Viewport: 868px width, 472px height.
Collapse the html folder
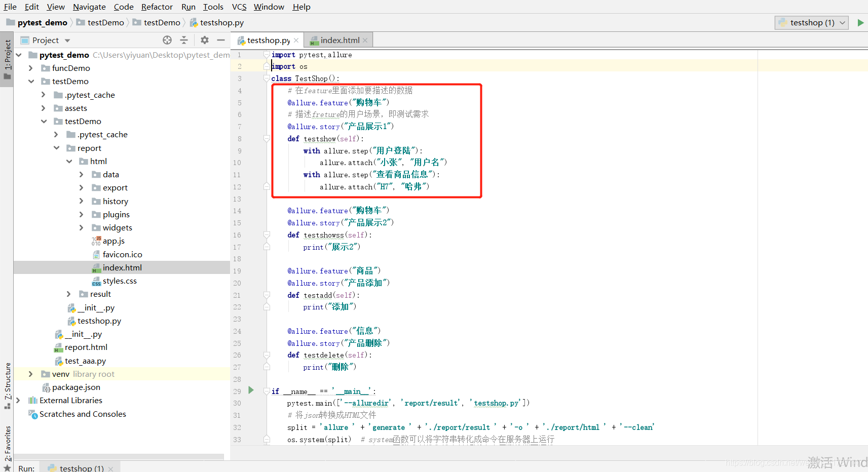[x=69, y=161]
